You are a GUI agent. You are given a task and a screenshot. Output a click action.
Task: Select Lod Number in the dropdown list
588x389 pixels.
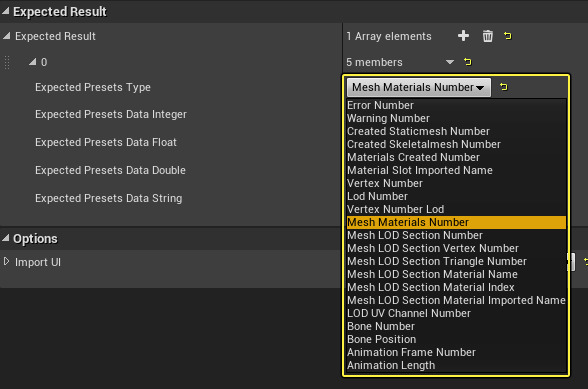(456, 197)
